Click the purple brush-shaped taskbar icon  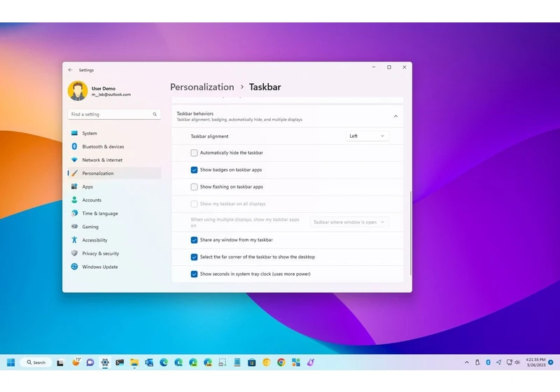310,363
